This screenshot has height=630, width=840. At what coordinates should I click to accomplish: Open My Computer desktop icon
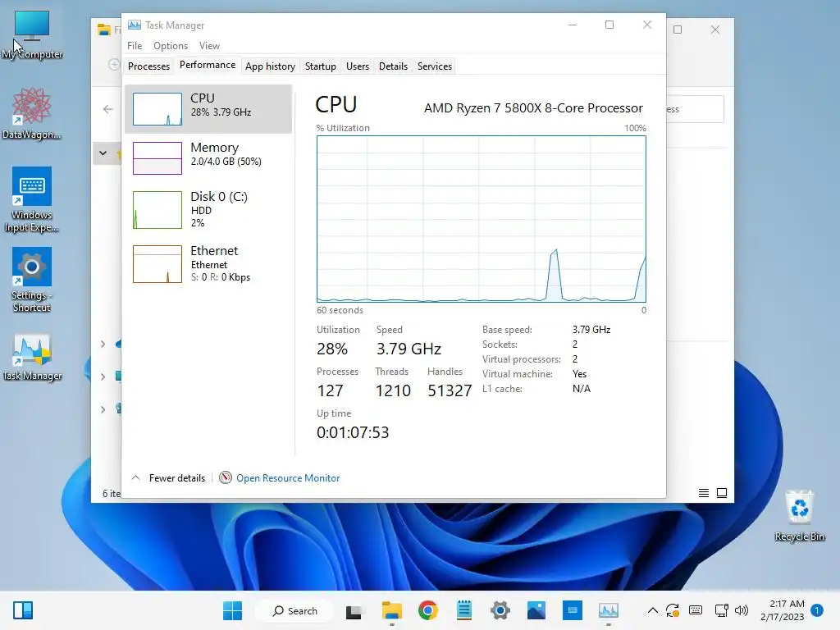[32, 34]
